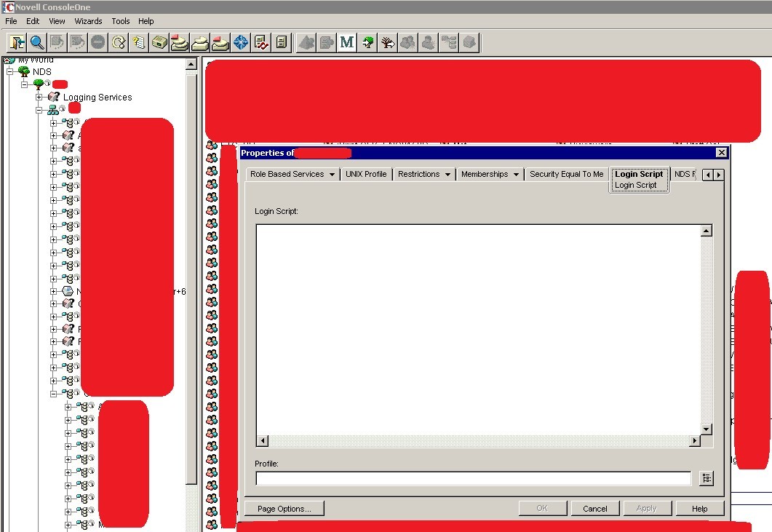Expand the Role Based Services tab dropdown arrow

click(x=333, y=175)
